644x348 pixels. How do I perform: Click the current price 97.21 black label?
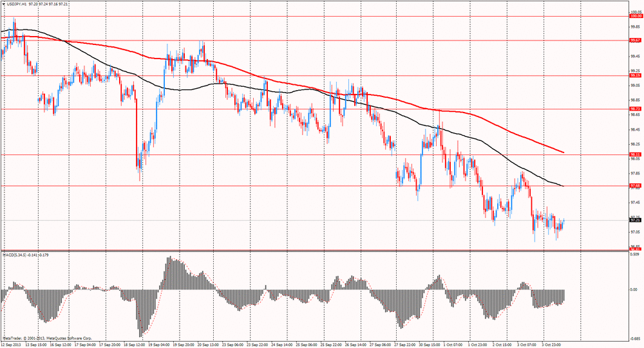click(x=636, y=220)
